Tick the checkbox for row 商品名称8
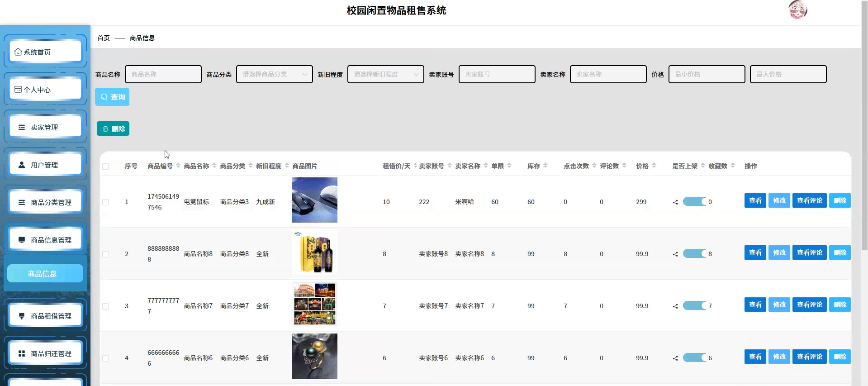Image resolution: width=868 pixels, height=386 pixels. tap(105, 254)
